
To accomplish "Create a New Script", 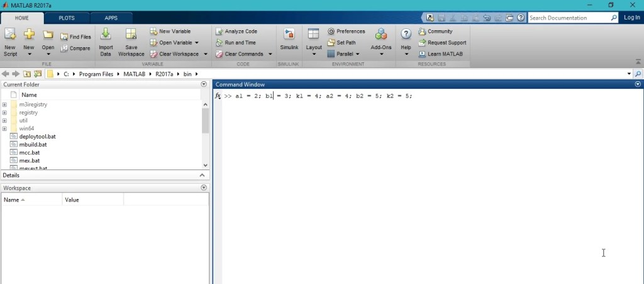I will (10, 42).
